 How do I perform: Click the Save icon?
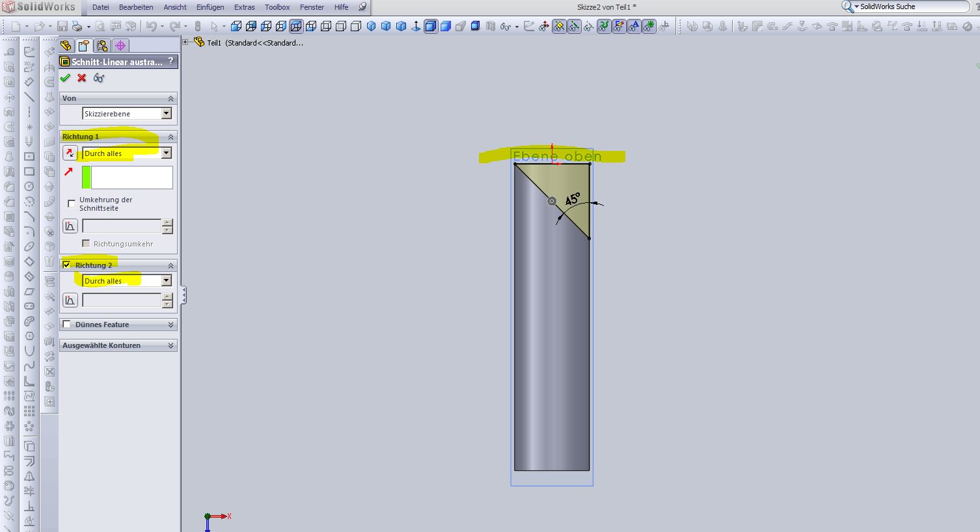click(62, 27)
